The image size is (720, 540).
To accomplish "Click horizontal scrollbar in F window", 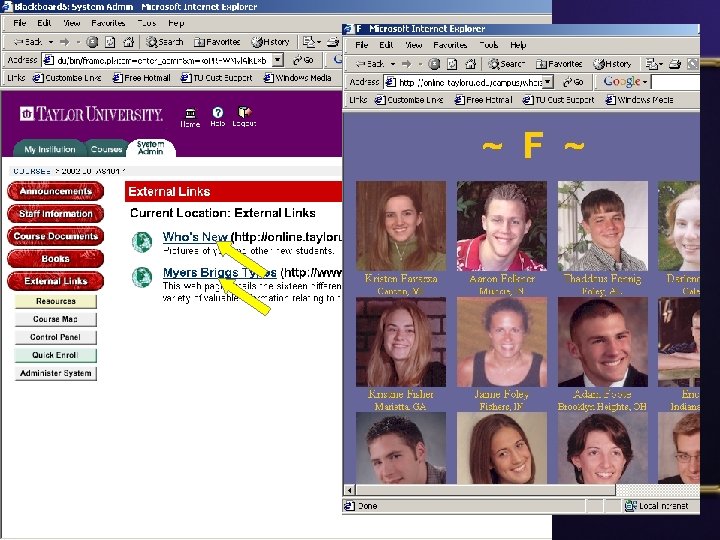I will coord(485,490).
